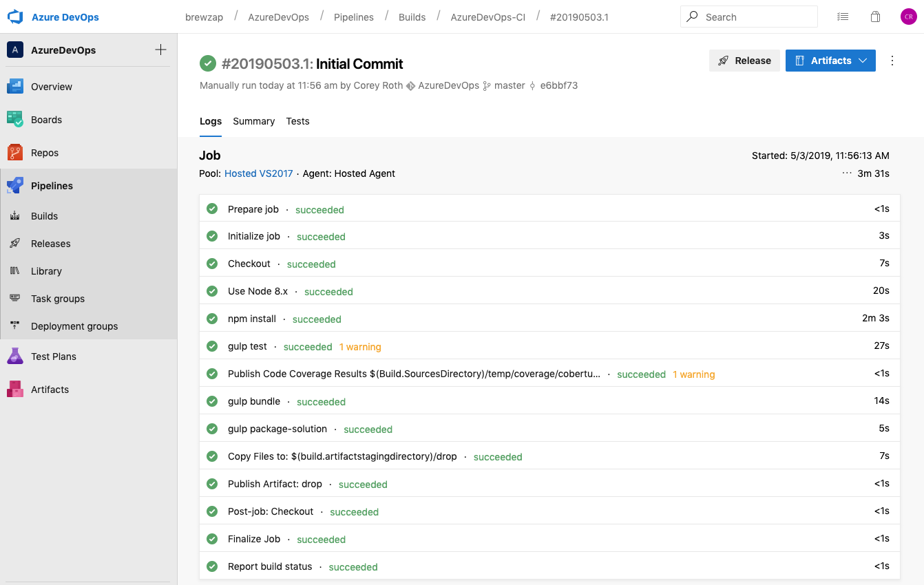
Task: Open Test Plans flask icon
Action: [x=15, y=357]
